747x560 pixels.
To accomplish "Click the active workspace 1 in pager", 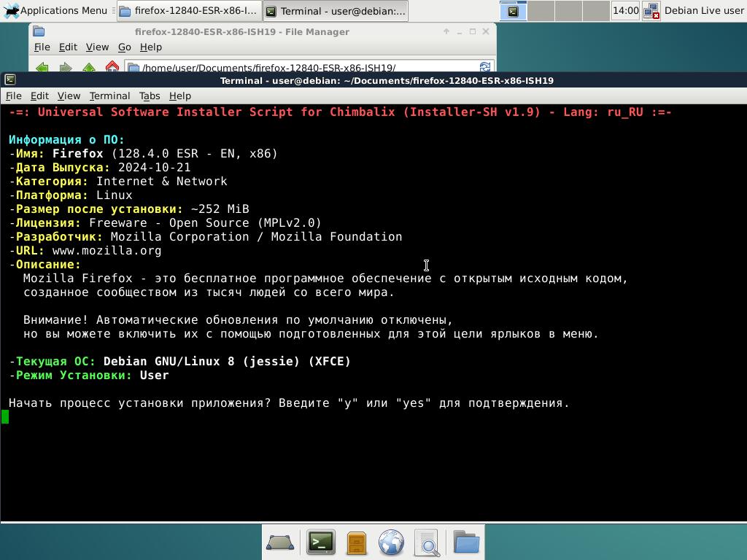I will pos(513,11).
